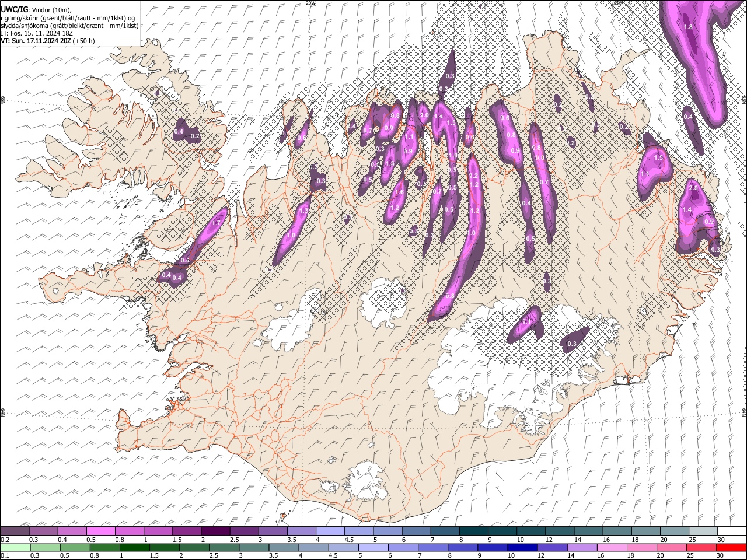The width and height of the screenshot is (747, 560).
Task: Pick blue rain swatch between 6 and 7
Action: [x=403, y=547]
